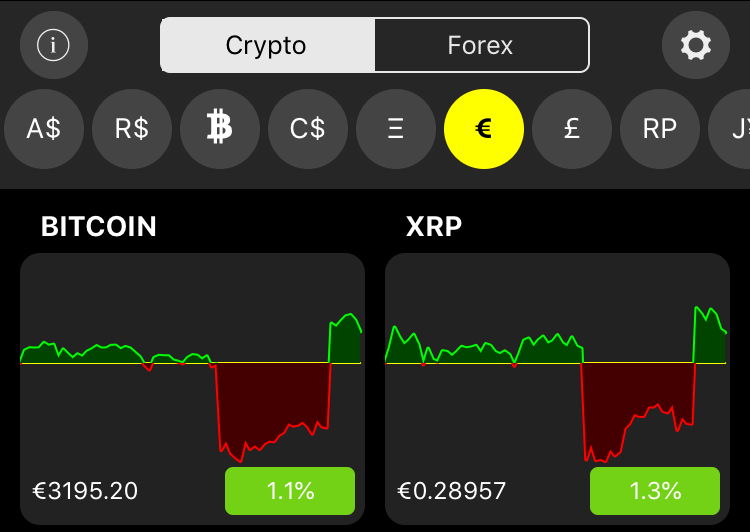This screenshot has width=750, height=532.
Task: Tap XRP 1.3% change badge
Action: click(x=655, y=491)
